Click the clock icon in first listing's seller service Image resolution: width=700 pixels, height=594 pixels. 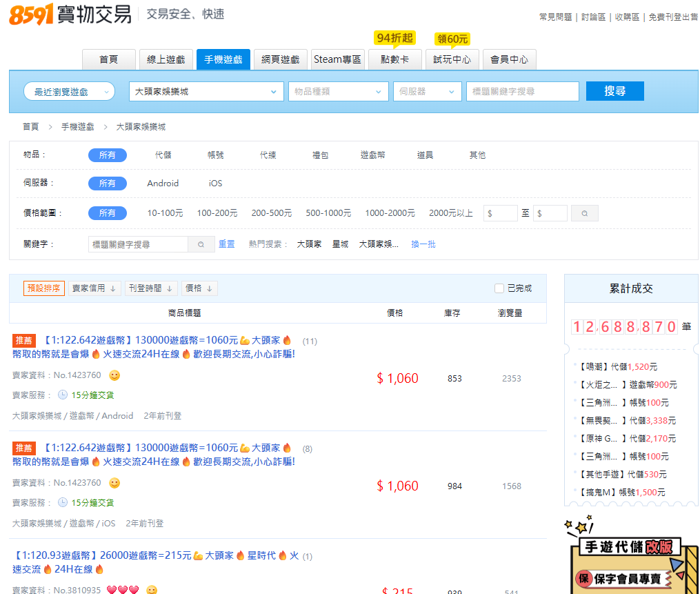(63, 395)
